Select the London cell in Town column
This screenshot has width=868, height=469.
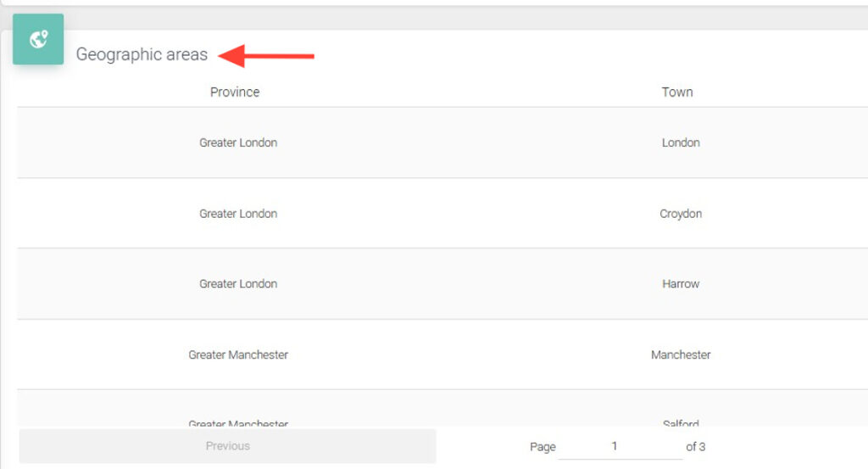pos(681,142)
